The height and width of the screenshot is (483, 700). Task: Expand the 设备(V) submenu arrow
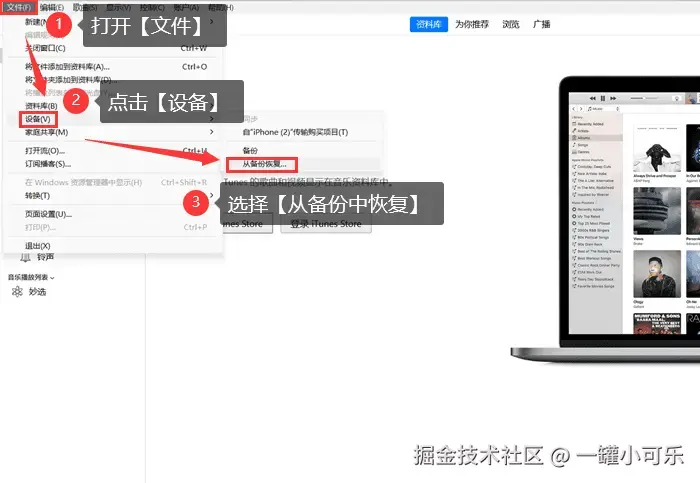[x=212, y=119]
